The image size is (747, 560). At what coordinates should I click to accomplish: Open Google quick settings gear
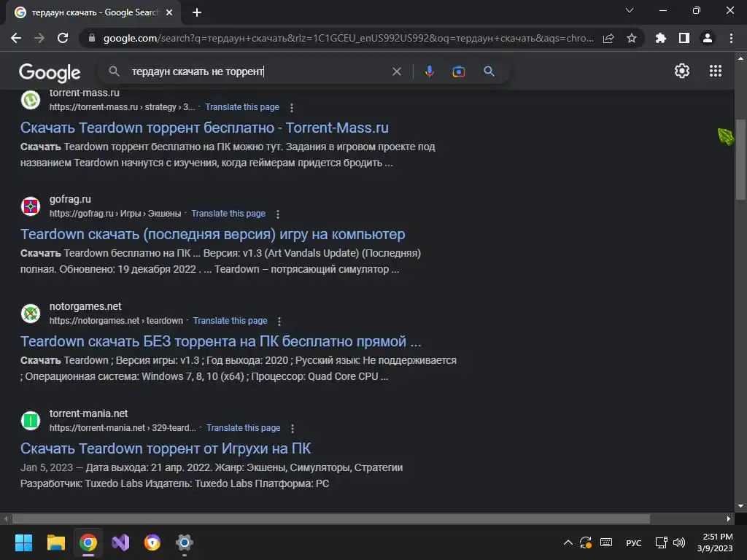682,71
